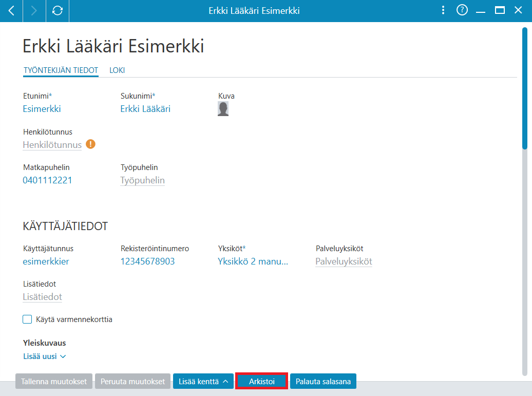532x396 pixels.
Task: Open the Palveluyksiköt selection field
Action: pyautogui.click(x=344, y=261)
